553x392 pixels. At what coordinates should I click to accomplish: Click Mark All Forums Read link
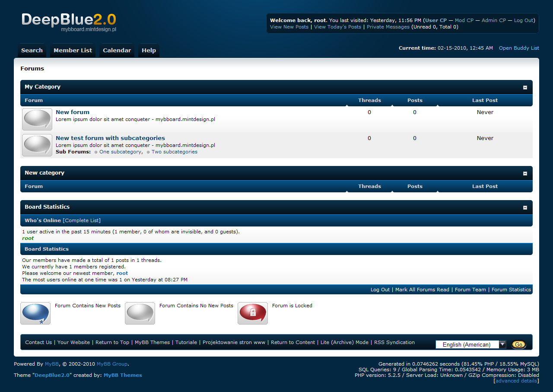point(422,290)
